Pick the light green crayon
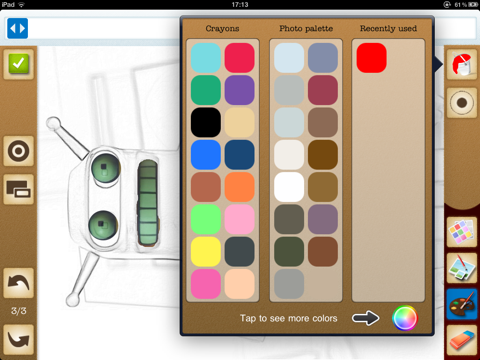 206,219
